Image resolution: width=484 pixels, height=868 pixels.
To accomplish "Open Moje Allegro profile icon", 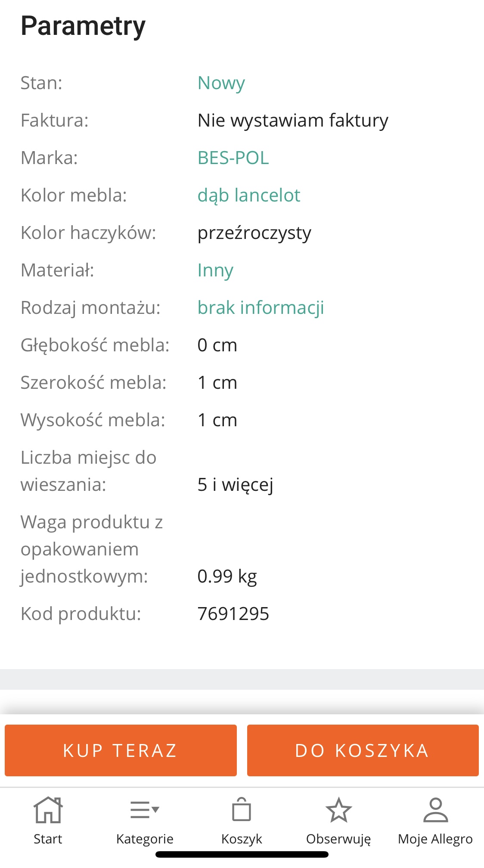I will 435,810.
